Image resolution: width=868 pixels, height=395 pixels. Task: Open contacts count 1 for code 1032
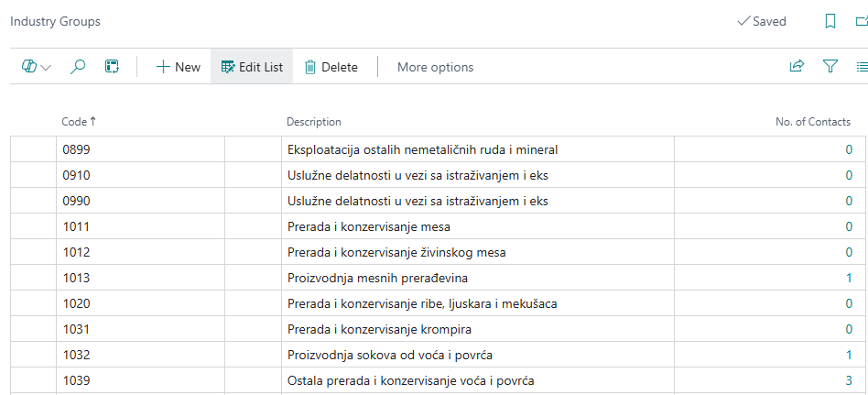coord(849,355)
